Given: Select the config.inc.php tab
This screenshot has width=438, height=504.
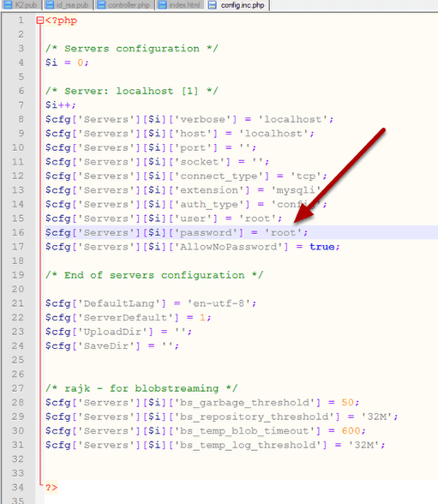Looking at the screenshot, I should point(237,5).
